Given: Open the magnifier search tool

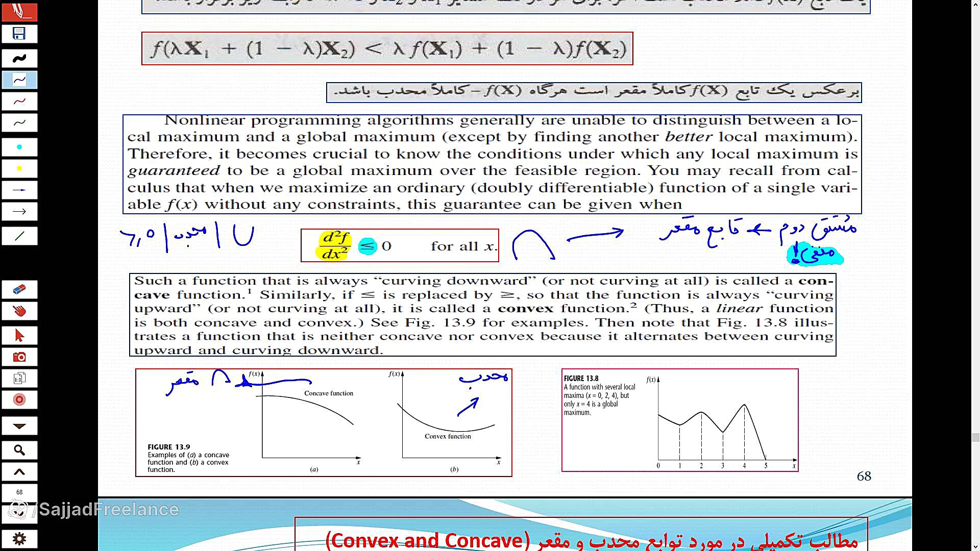Looking at the screenshot, I should (19, 450).
